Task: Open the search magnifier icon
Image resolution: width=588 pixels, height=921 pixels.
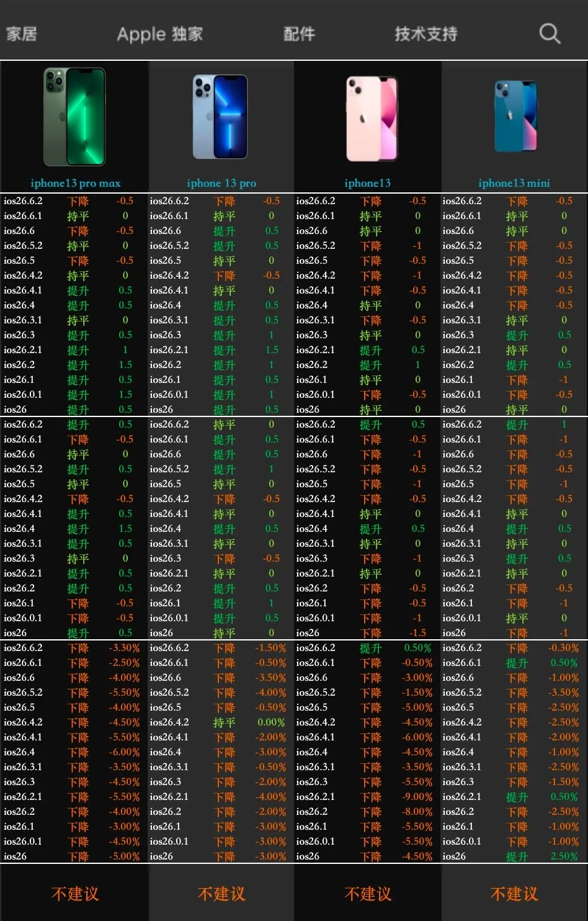Action: pos(550,34)
